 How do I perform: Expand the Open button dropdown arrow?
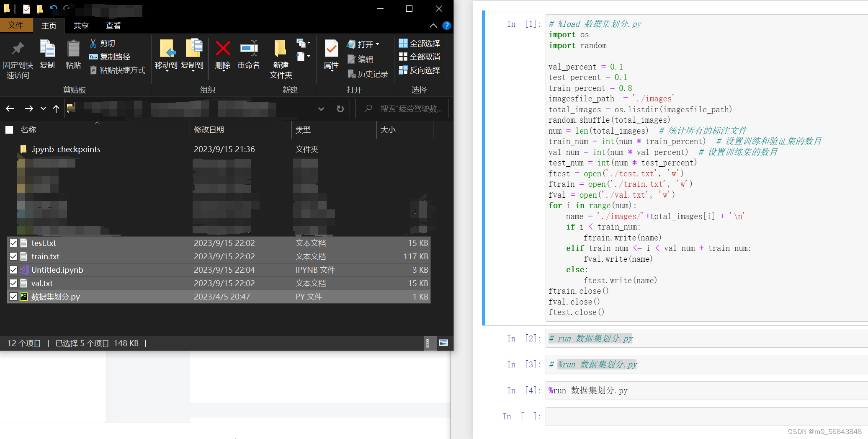(x=377, y=44)
